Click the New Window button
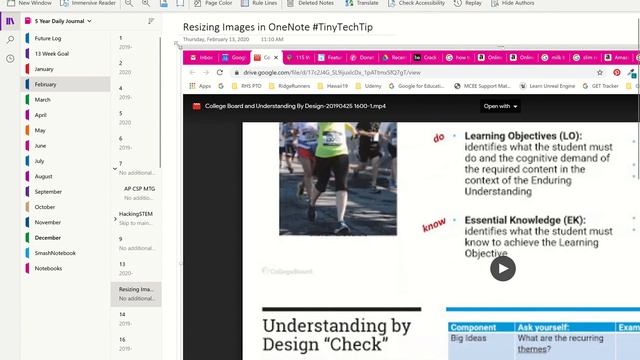Screen dimensions: 640x360 [x=29, y=3]
